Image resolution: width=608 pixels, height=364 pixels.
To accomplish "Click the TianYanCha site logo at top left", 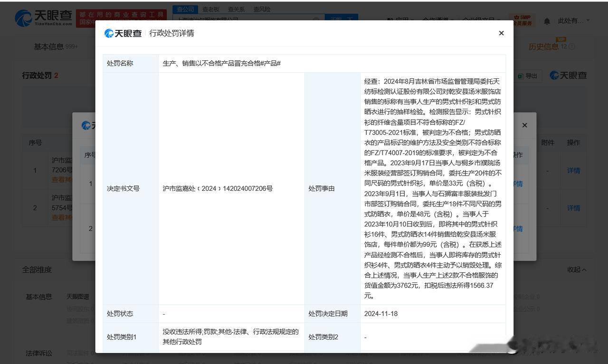I will pyautogui.click(x=44, y=18).
